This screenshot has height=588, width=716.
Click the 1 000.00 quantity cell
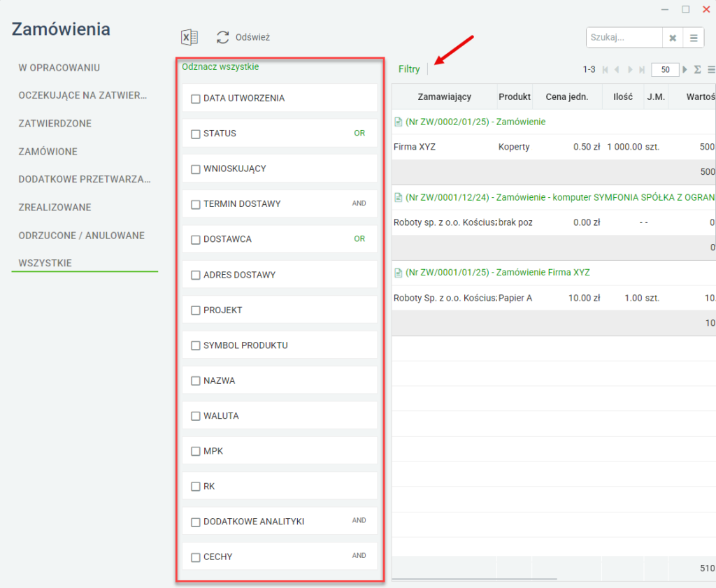pyautogui.click(x=624, y=147)
